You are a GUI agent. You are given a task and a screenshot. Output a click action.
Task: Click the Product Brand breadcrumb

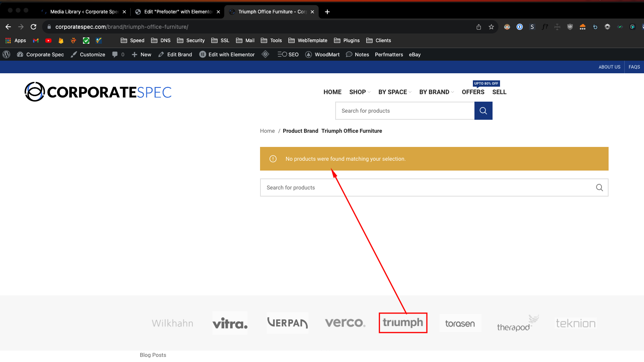point(300,131)
